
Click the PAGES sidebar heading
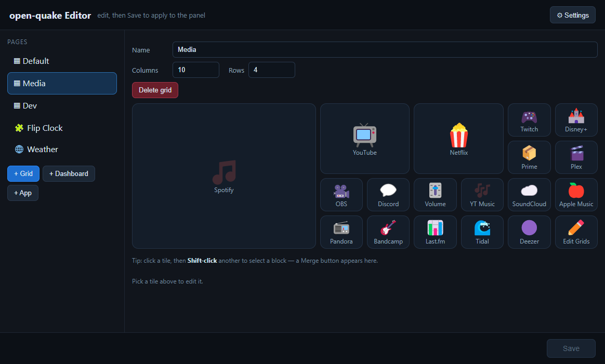pos(17,42)
